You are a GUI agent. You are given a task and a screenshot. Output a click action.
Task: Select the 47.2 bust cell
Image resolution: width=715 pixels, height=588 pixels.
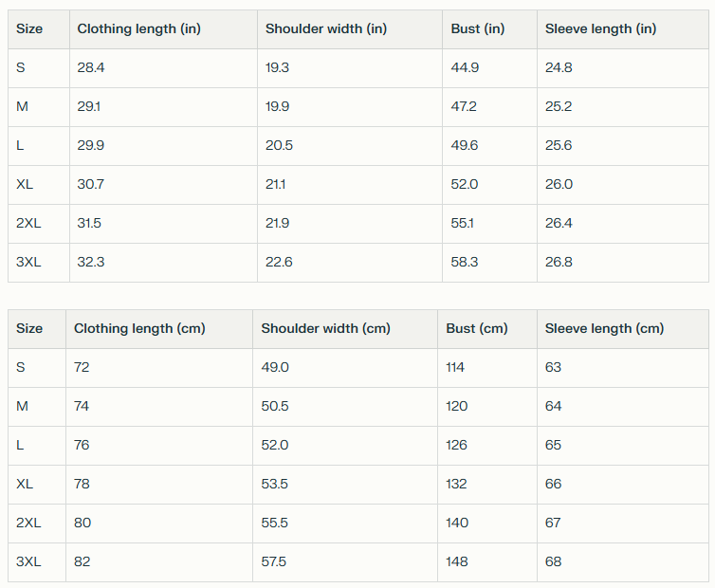[x=464, y=107]
